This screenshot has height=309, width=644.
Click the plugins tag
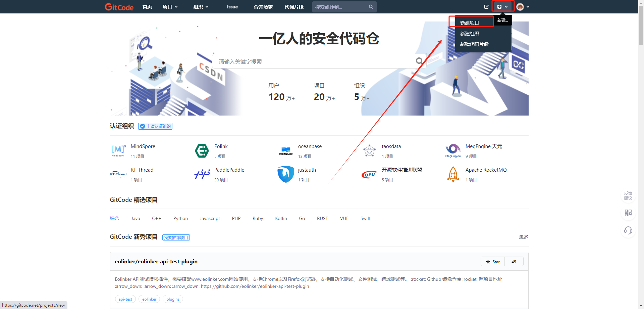pyautogui.click(x=173, y=299)
